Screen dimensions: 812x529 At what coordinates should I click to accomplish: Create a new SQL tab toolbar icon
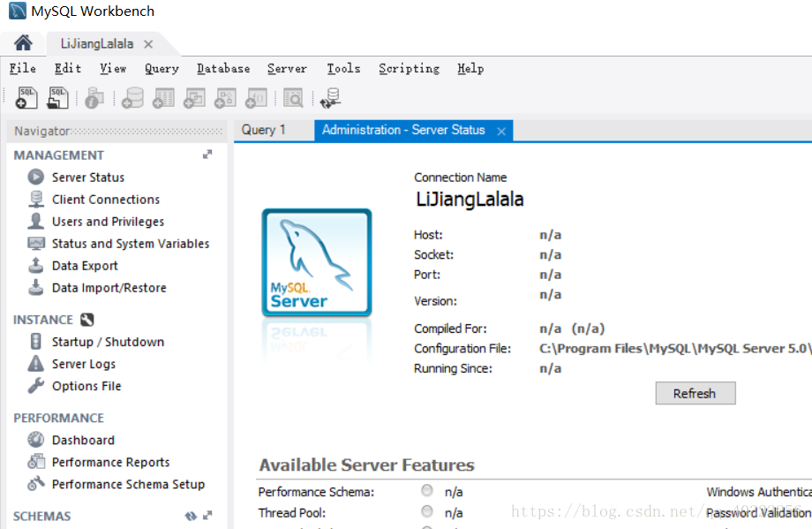26,97
